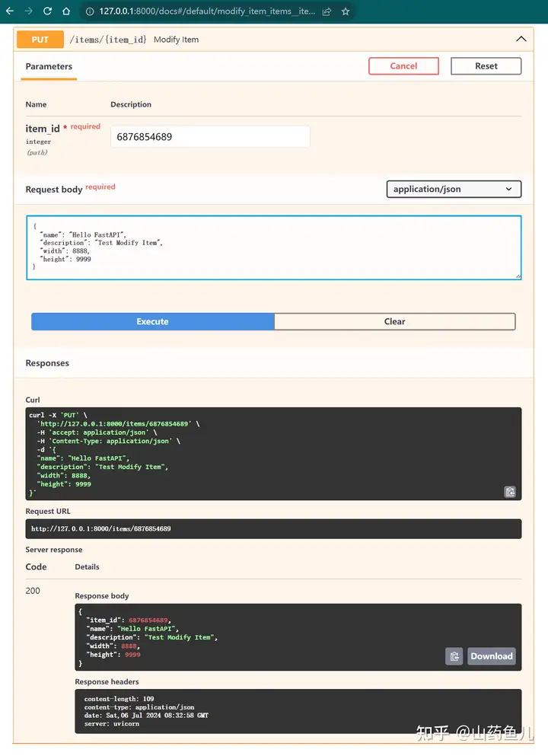Open the browser home page icon
The image size is (548, 756).
[x=66, y=11]
